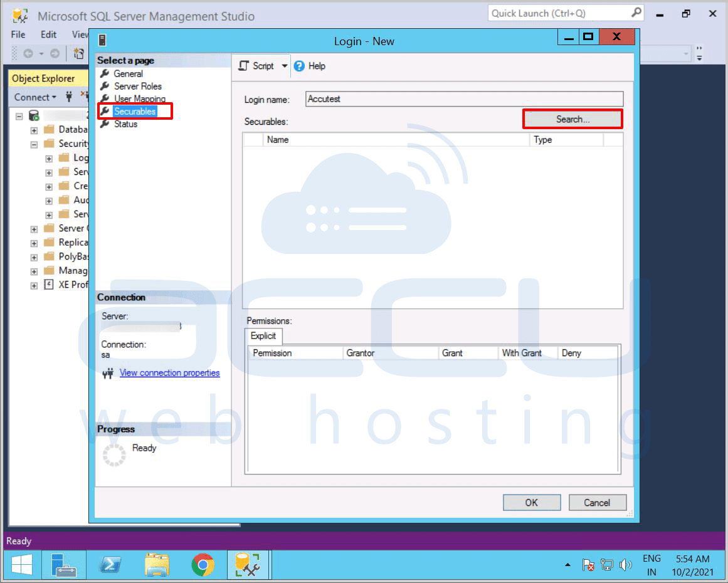
Task: Expand the Replication node
Action: click(x=34, y=243)
